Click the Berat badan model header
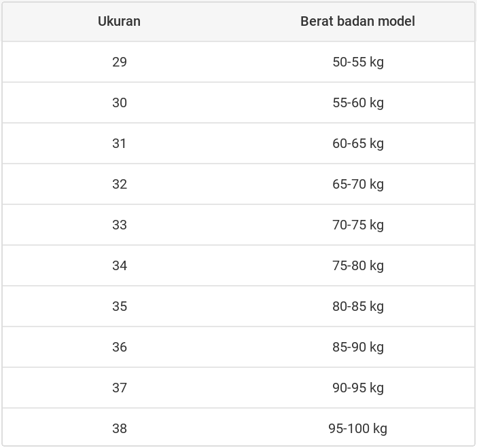The width and height of the screenshot is (477, 448). click(x=357, y=21)
